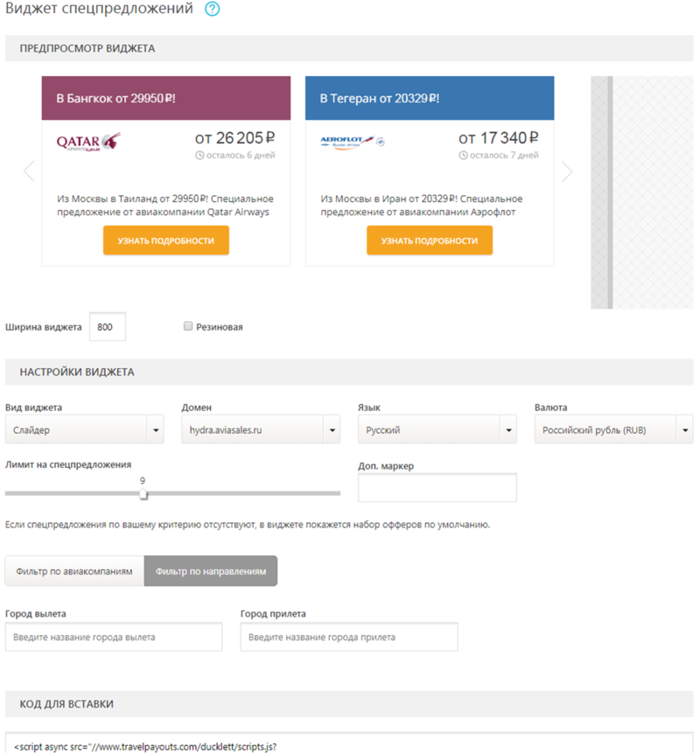Click the offers limit slider handle
Image resolution: width=700 pixels, height=753 pixels.
(143, 494)
